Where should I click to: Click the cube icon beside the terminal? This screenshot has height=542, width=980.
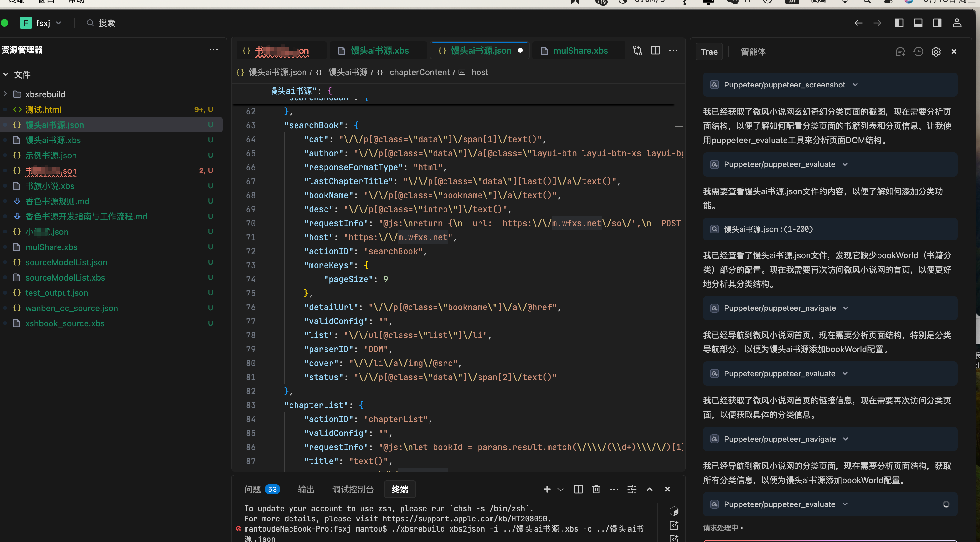click(674, 511)
